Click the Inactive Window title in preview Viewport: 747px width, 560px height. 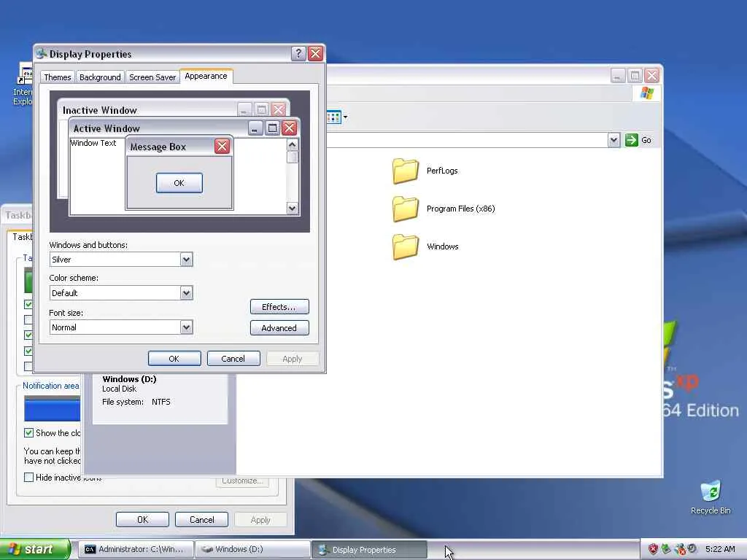pos(99,111)
